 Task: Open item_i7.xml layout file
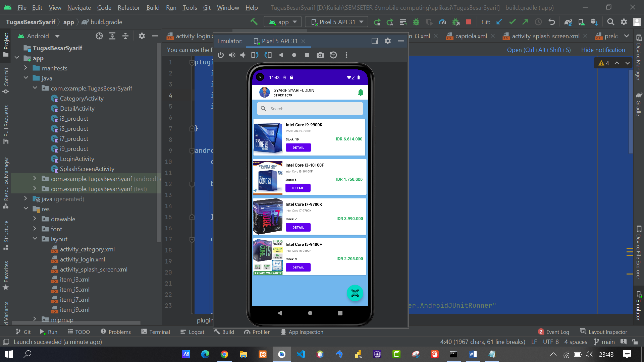74,300
